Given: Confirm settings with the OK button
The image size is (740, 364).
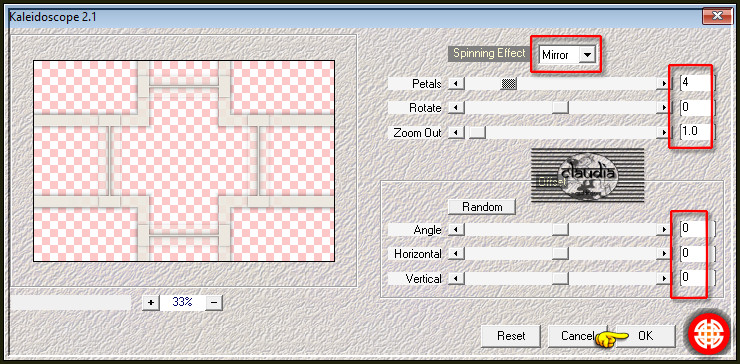Looking at the screenshot, I should (x=645, y=336).
